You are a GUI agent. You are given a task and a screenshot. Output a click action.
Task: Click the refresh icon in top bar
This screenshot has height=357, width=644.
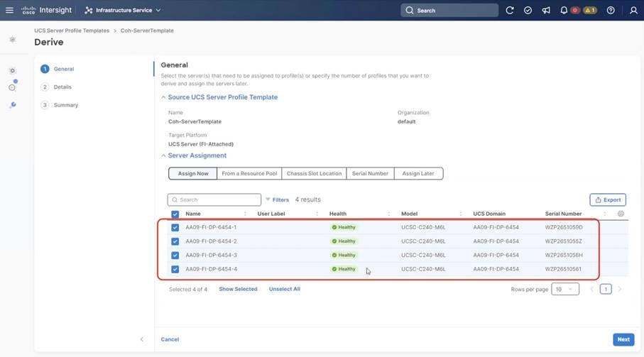click(x=510, y=10)
